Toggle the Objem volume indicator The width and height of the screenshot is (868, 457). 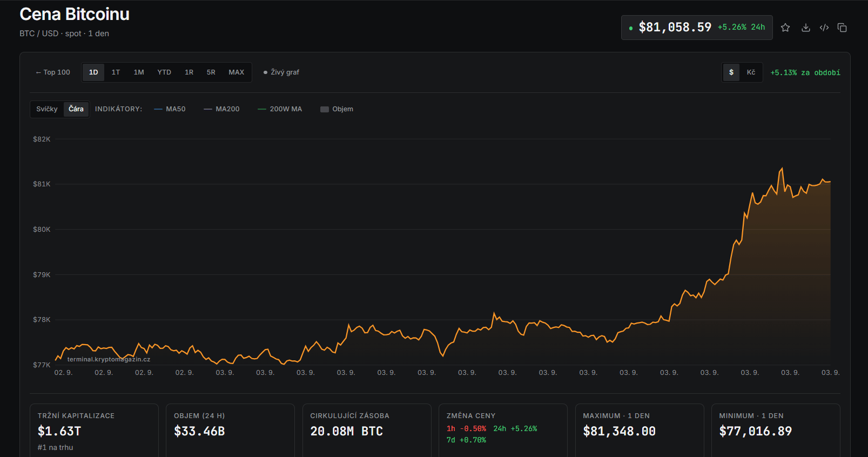tap(337, 109)
